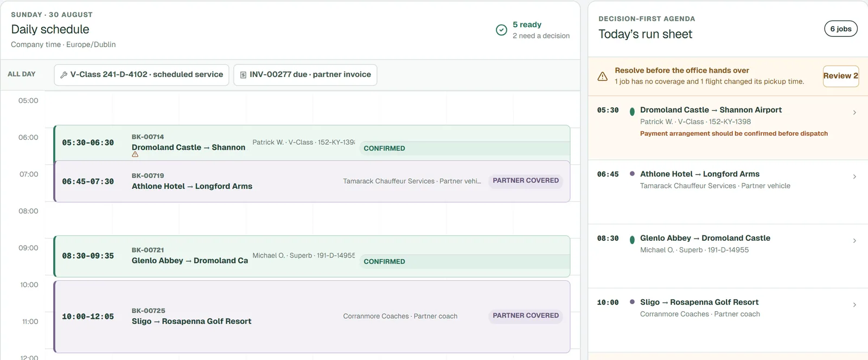Image resolution: width=868 pixels, height=360 pixels.
Task: Click '2 need a decision' text
Action: click(x=541, y=36)
